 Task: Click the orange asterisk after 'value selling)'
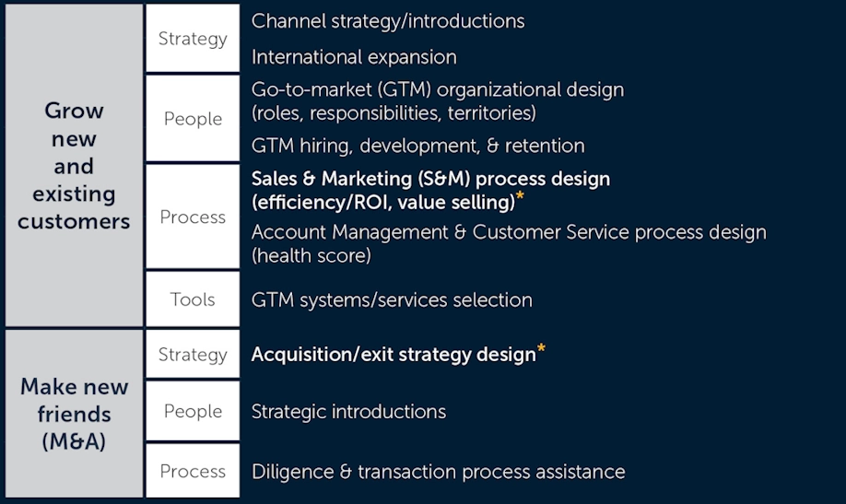click(521, 197)
